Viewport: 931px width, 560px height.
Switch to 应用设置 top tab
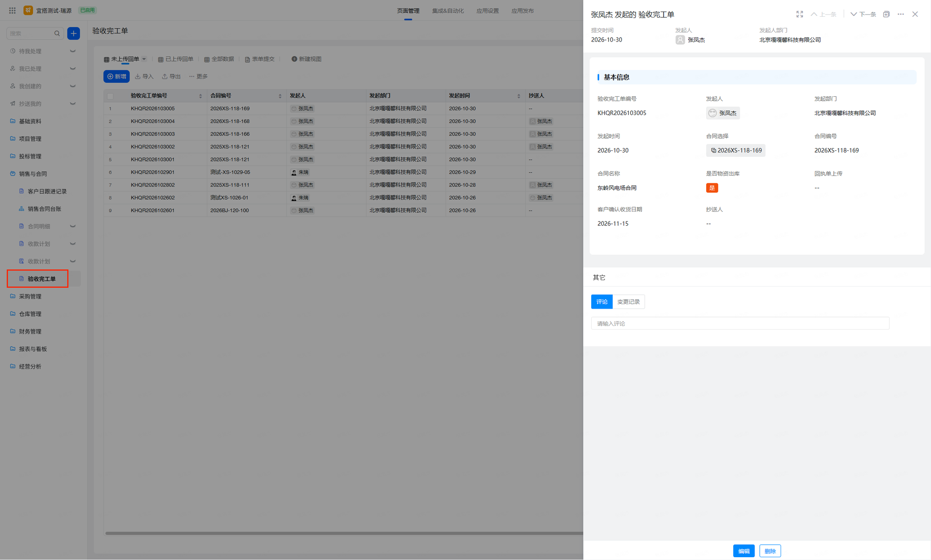(487, 11)
